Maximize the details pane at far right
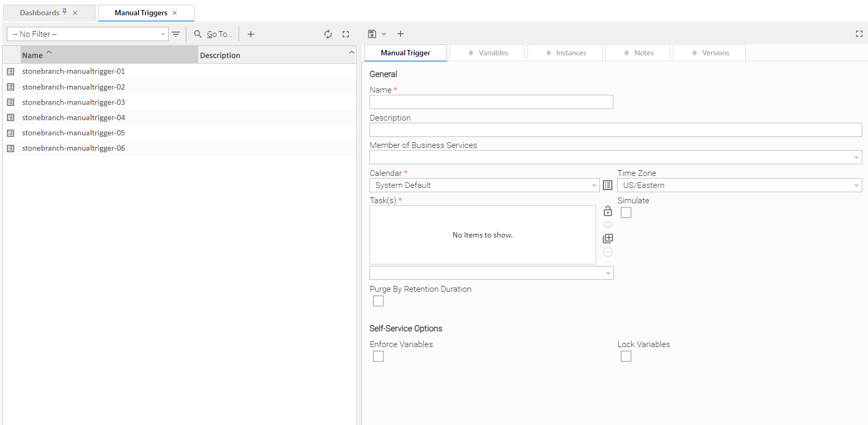The image size is (868, 425). (x=859, y=34)
